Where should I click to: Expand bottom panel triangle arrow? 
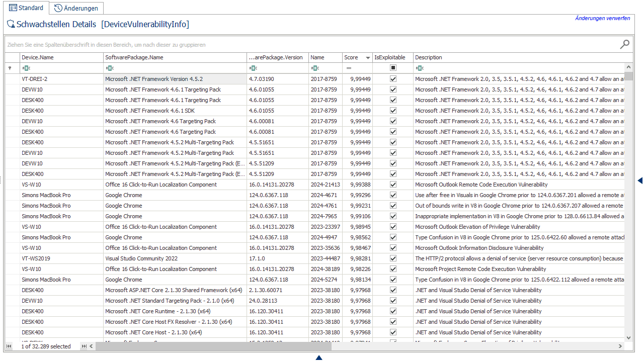pos(318,358)
